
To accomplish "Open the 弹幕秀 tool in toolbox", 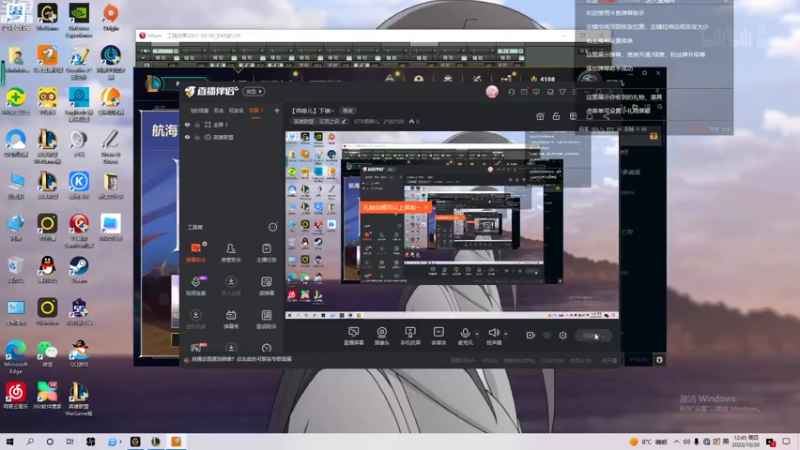I will click(x=231, y=319).
